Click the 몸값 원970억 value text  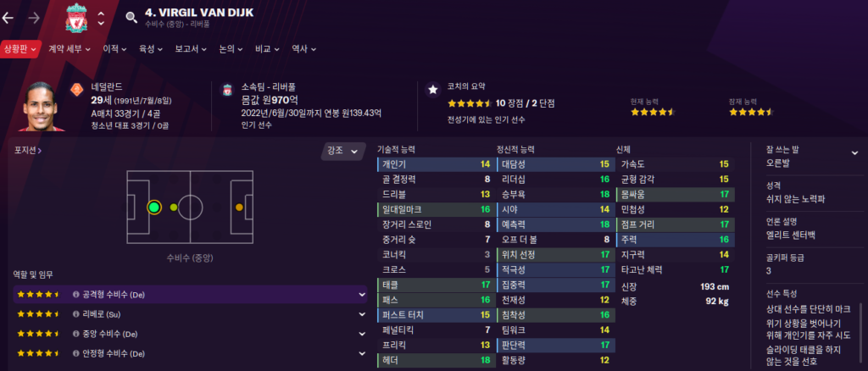(270, 101)
